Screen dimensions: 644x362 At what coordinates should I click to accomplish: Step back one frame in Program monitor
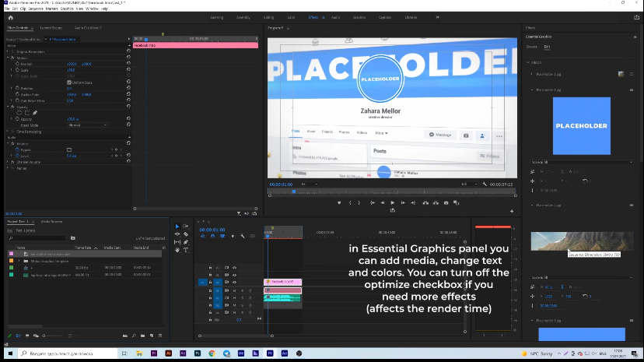(383, 202)
